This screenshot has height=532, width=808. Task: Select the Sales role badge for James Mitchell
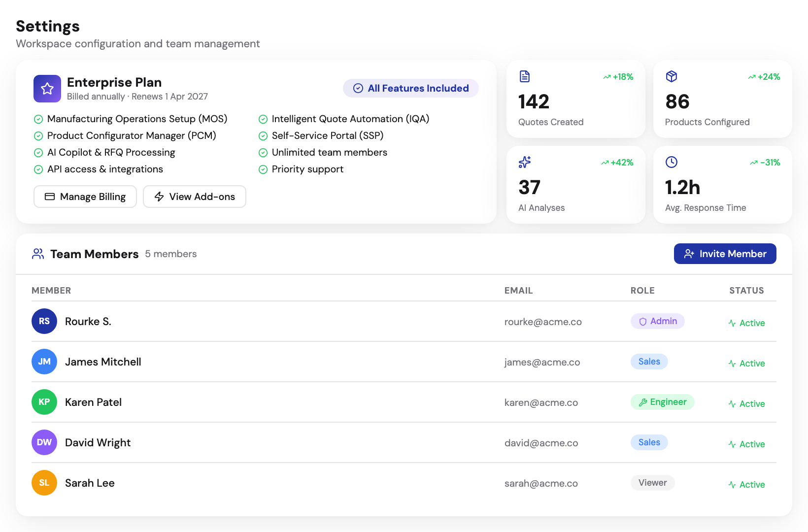[649, 361]
